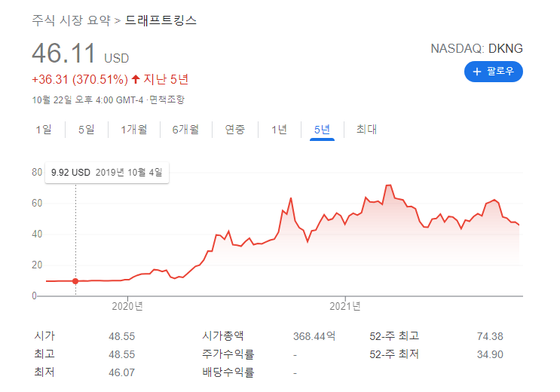Click the 시가총액 value 368.44억

[x=314, y=336]
